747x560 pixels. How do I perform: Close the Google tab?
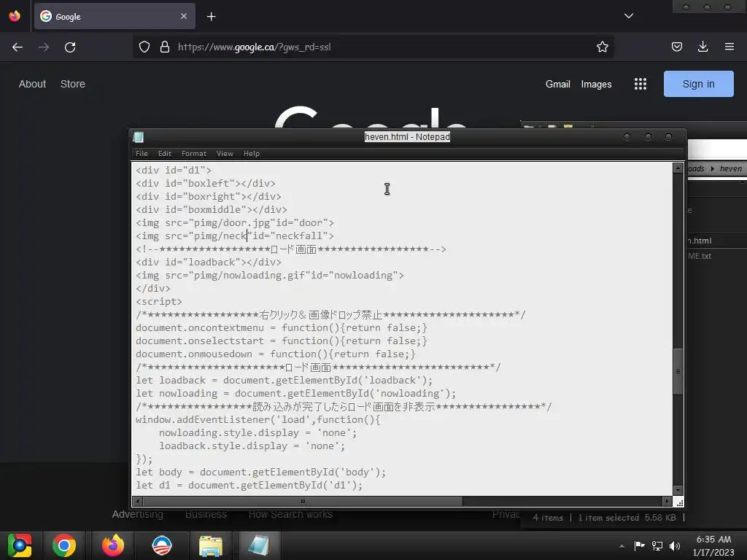coord(184,16)
